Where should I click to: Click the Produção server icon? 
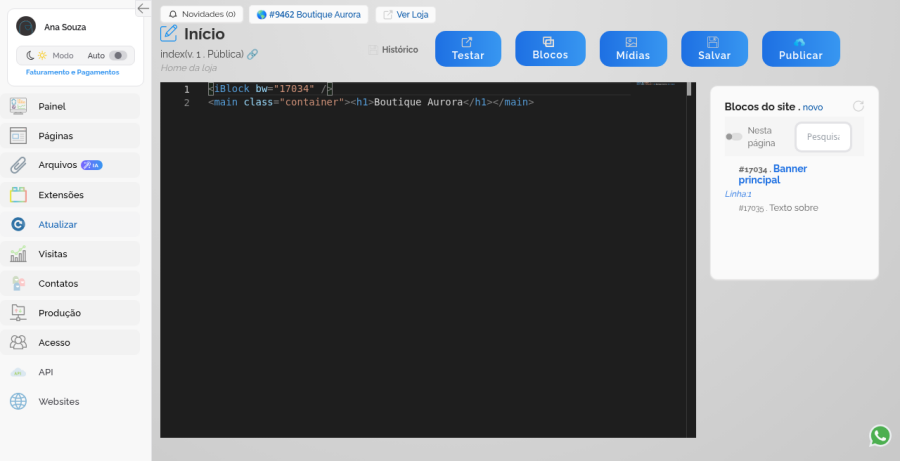pos(18,313)
